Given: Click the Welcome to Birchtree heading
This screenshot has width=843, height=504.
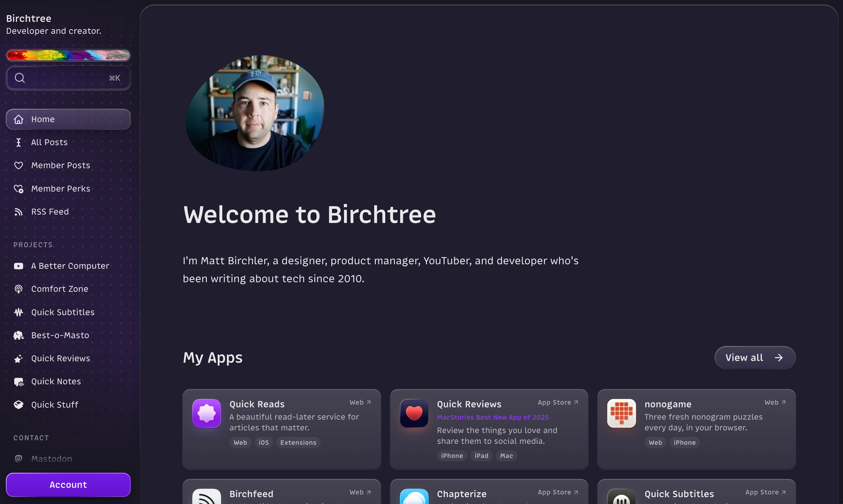Looking at the screenshot, I should pos(310,214).
